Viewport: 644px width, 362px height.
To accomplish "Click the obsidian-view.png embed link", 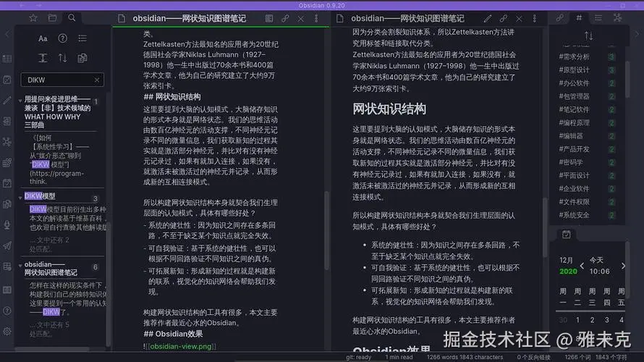I will pyautogui.click(x=180, y=346).
